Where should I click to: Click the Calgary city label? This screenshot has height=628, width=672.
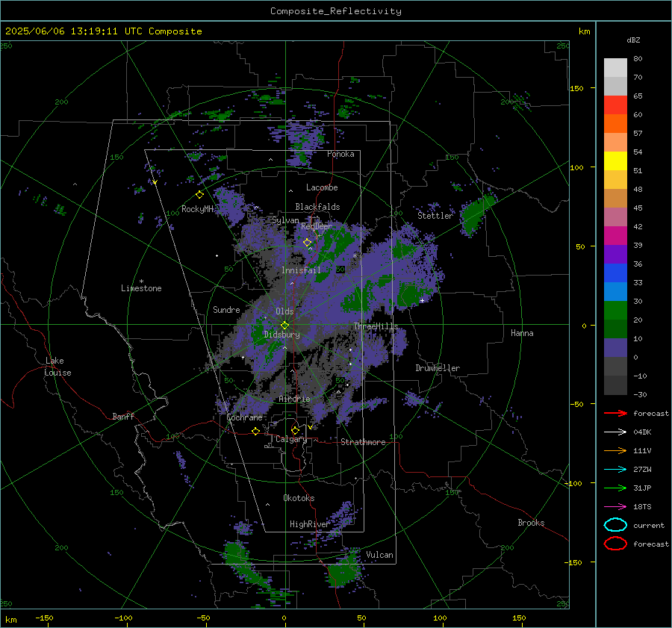click(291, 439)
